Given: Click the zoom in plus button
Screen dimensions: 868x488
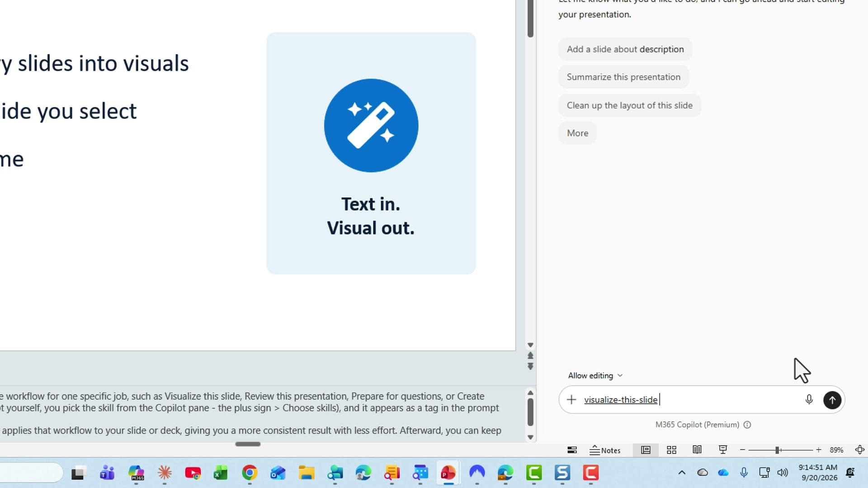Looking at the screenshot, I should 818,450.
